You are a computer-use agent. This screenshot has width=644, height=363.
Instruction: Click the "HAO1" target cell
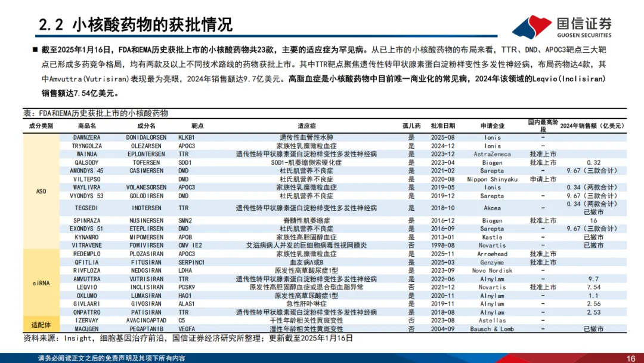click(x=185, y=296)
